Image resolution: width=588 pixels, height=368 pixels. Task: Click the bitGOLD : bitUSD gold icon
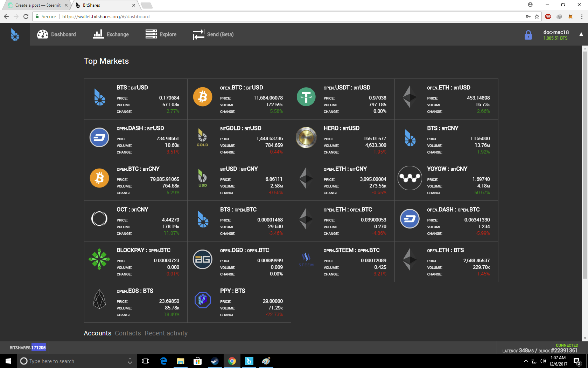pyautogui.click(x=202, y=137)
